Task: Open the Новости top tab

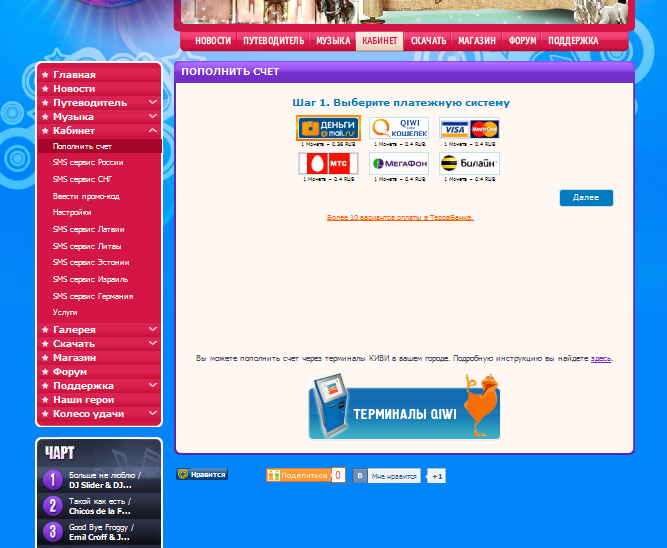Action: pos(213,41)
